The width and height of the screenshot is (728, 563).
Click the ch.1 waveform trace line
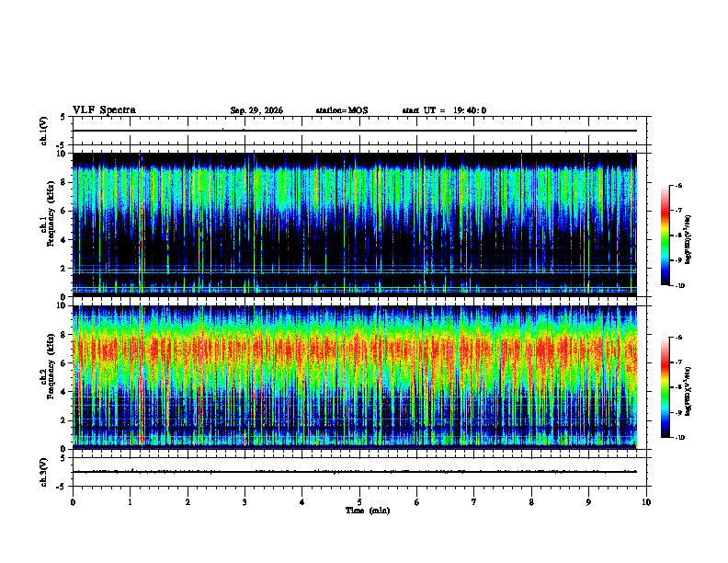(x=355, y=131)
